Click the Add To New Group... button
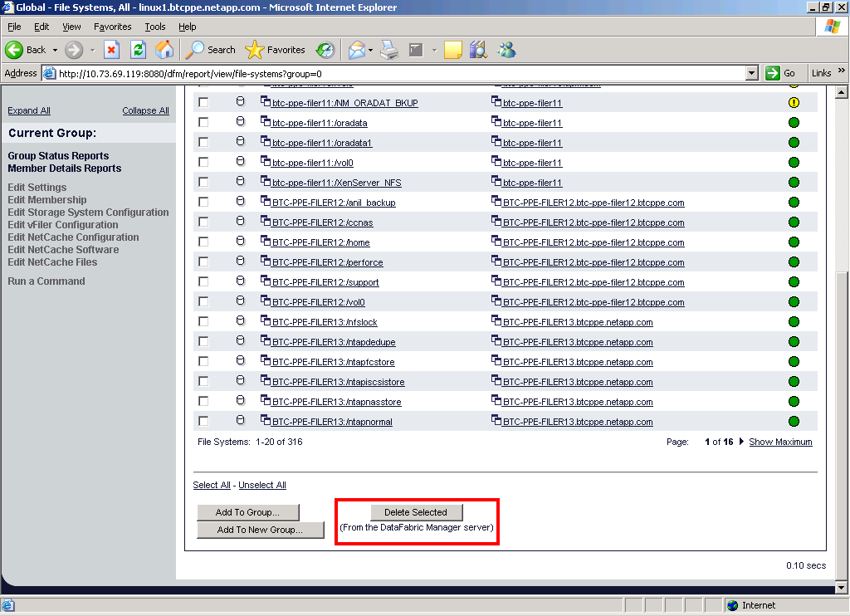This screenshot has width=850, height=616. (x=260, y=530)
